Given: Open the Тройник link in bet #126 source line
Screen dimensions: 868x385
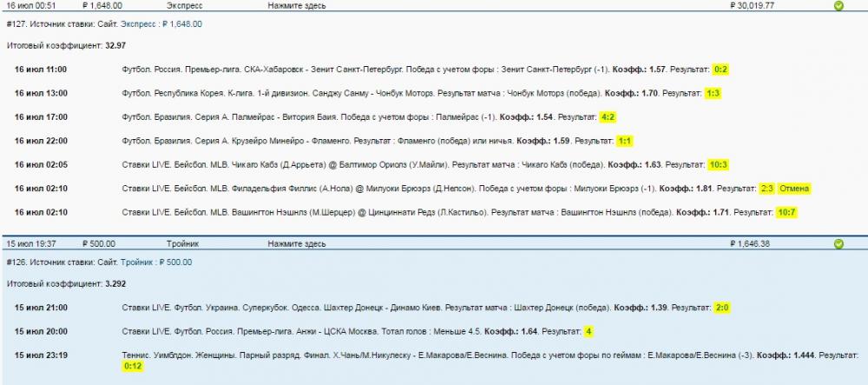Looking at the screenshot, I should coord(139,262).
